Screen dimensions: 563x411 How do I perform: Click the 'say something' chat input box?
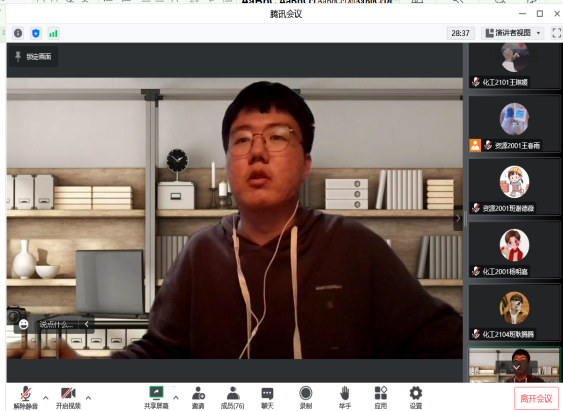[56, 324]
